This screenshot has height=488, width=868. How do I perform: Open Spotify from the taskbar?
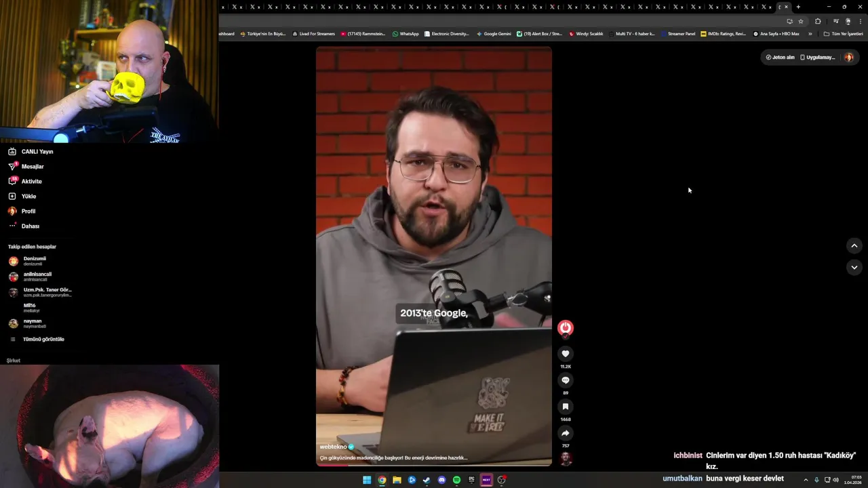[x=456, y=480]
